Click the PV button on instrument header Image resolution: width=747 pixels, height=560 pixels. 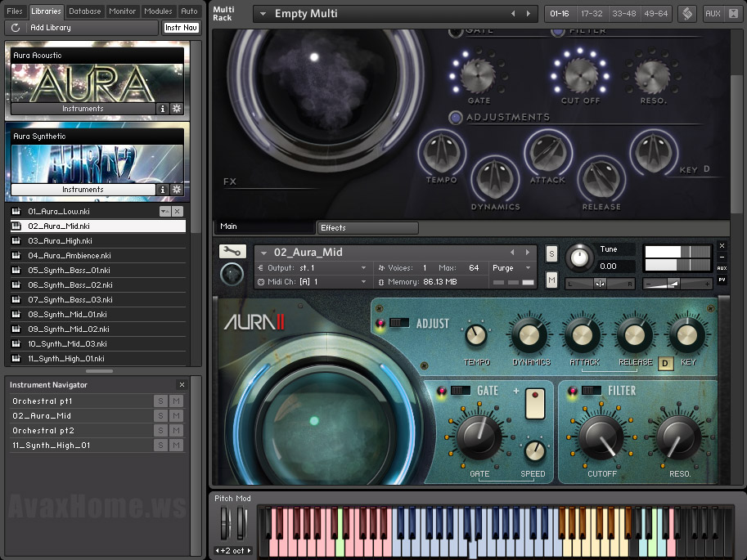pyautogui.click(x=722, y=280)
